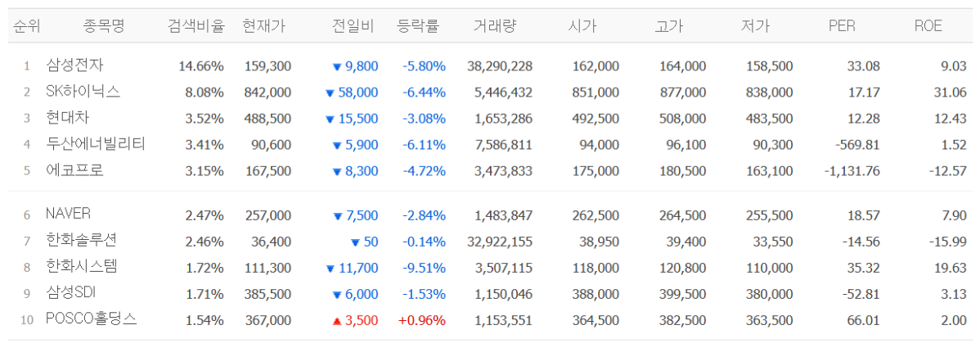
Task: Click the blue down arrow beside 8,300
Action: tap(337, 171)
